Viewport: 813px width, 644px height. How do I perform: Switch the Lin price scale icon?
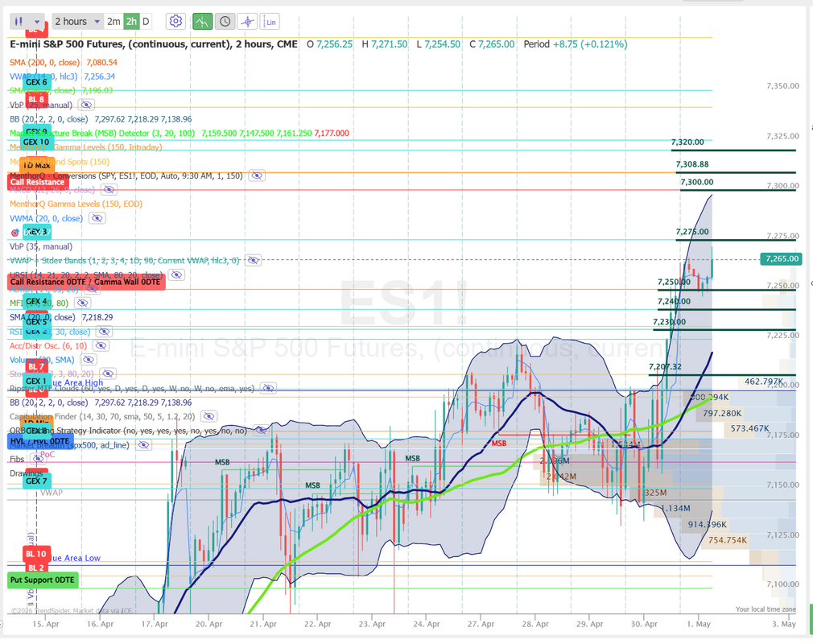click(x=270, y=21)
